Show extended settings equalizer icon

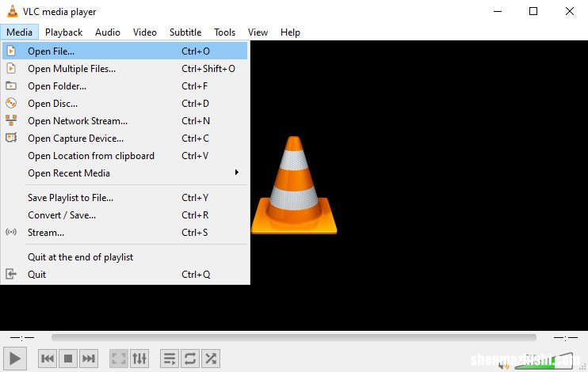click(x=139, y=359)
